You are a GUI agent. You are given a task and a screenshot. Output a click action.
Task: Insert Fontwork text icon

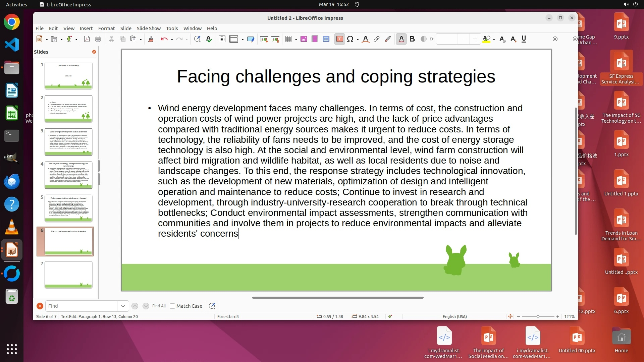(366, 39)
